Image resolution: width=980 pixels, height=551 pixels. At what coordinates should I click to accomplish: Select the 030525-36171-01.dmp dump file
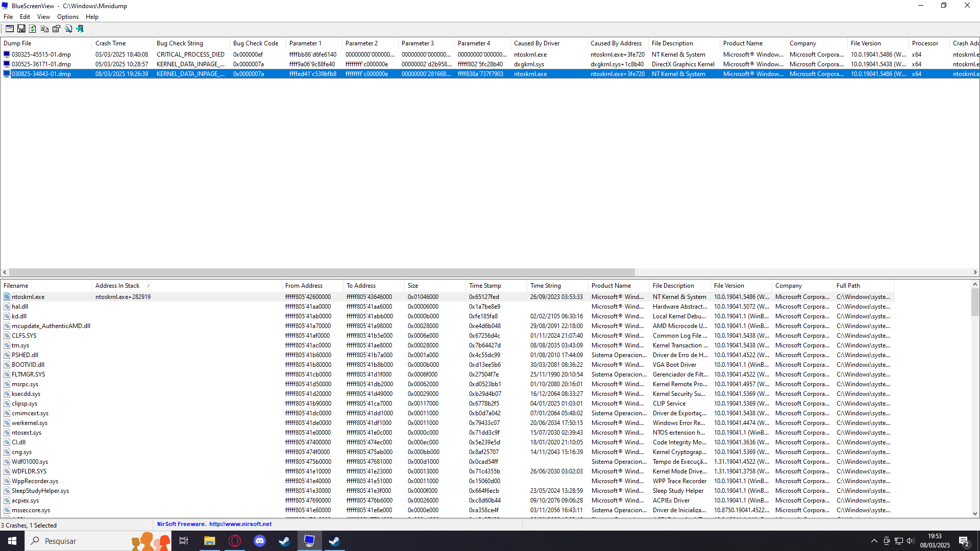pyautogui.click(x=41, y=64)
